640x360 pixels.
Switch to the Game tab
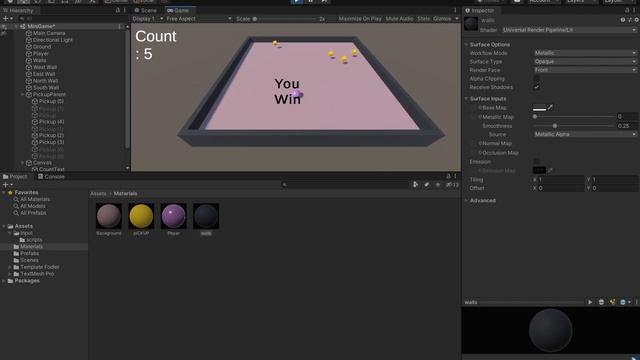(178, 10)
